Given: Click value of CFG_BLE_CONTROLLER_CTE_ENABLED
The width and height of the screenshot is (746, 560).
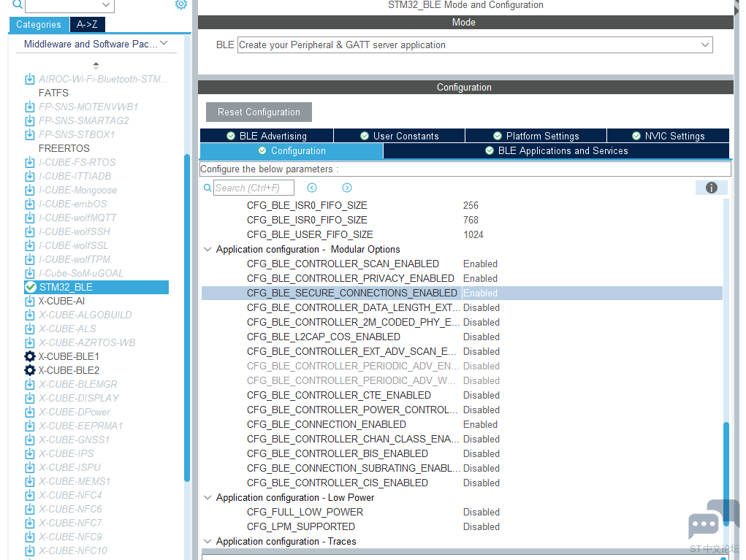Looking at the screenshot, I should coord(481,396).
